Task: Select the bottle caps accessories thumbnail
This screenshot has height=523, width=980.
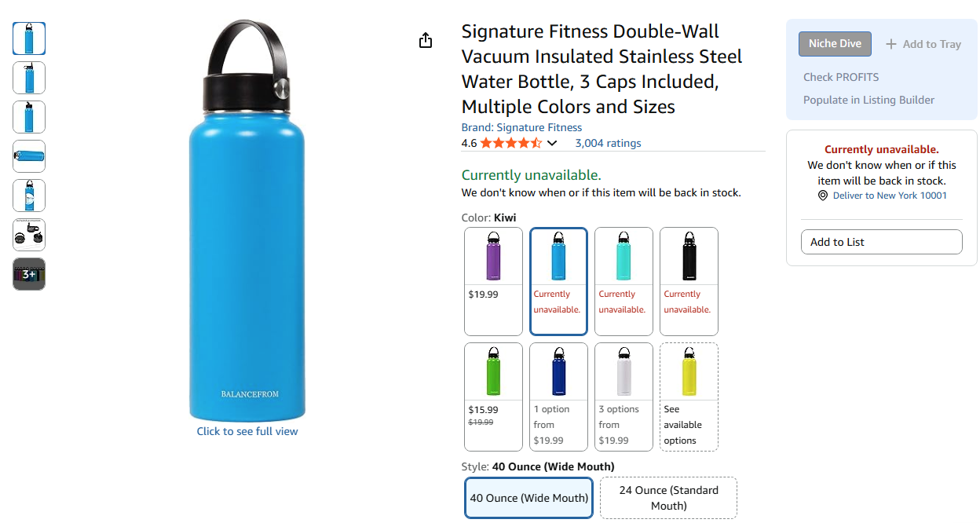Action: tap(29, 235)
